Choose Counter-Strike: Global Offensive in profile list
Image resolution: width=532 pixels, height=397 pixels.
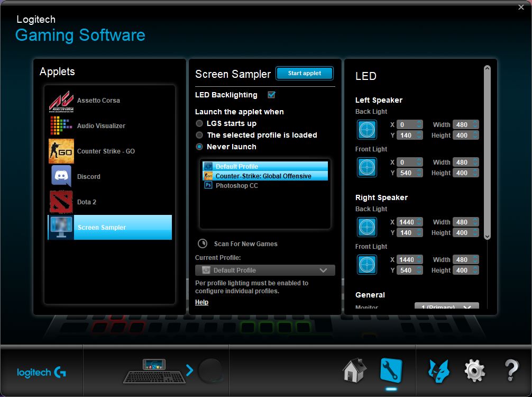tap(265, 176)
